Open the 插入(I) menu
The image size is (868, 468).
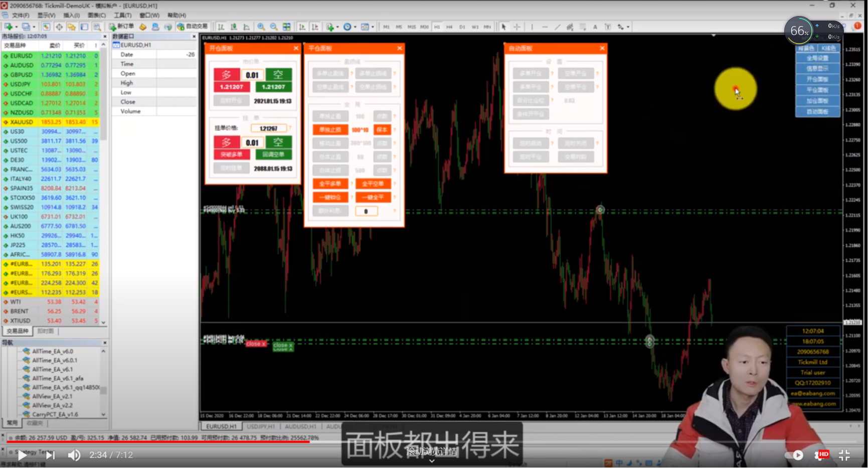71,16
